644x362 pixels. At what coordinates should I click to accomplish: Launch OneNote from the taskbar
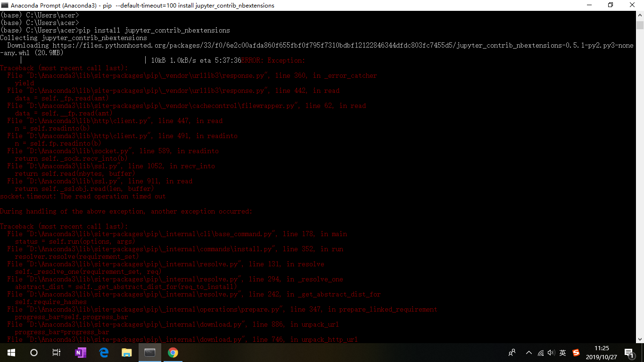(x=81, y=353)
